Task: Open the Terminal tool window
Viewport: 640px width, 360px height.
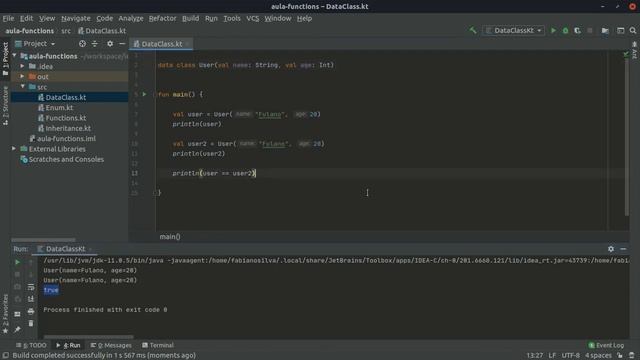Action: click(158, 345)
